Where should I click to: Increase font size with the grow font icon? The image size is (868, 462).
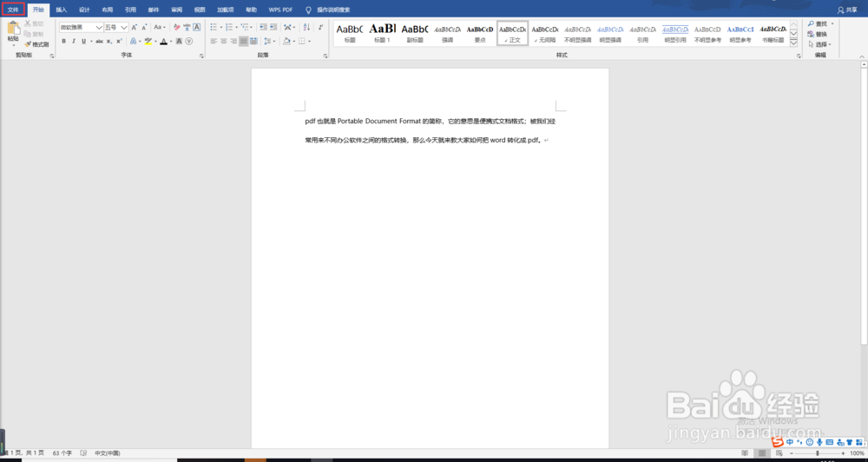[134, 27]
